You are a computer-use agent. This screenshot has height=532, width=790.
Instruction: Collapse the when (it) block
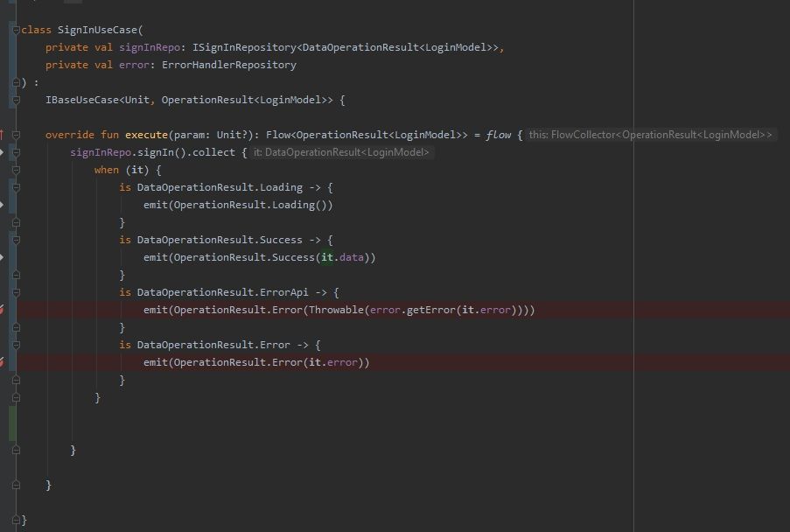coord(16,171)
